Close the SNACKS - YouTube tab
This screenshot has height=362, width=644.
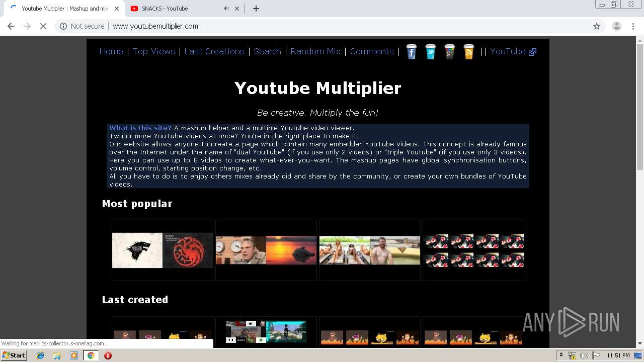(237, 9)
